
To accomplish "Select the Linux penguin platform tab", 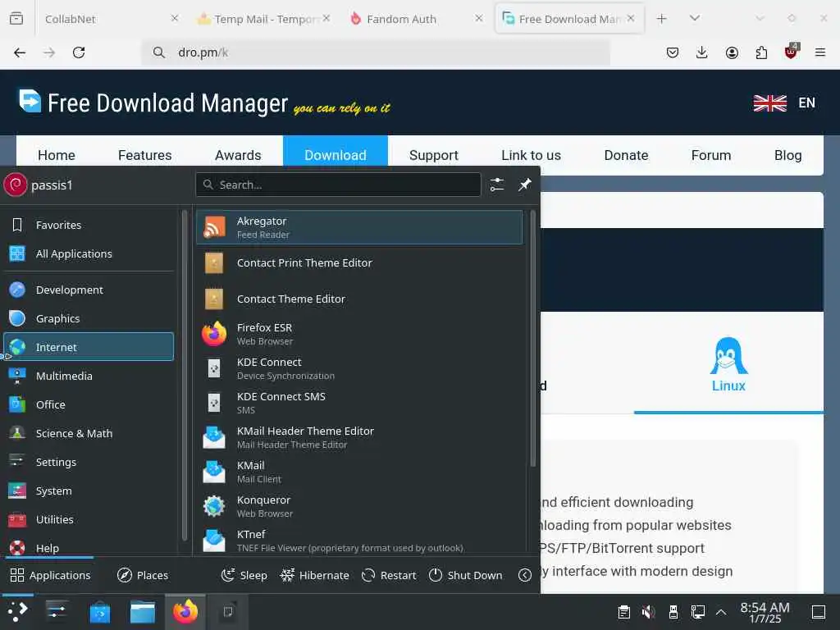I will pos(728,364).
